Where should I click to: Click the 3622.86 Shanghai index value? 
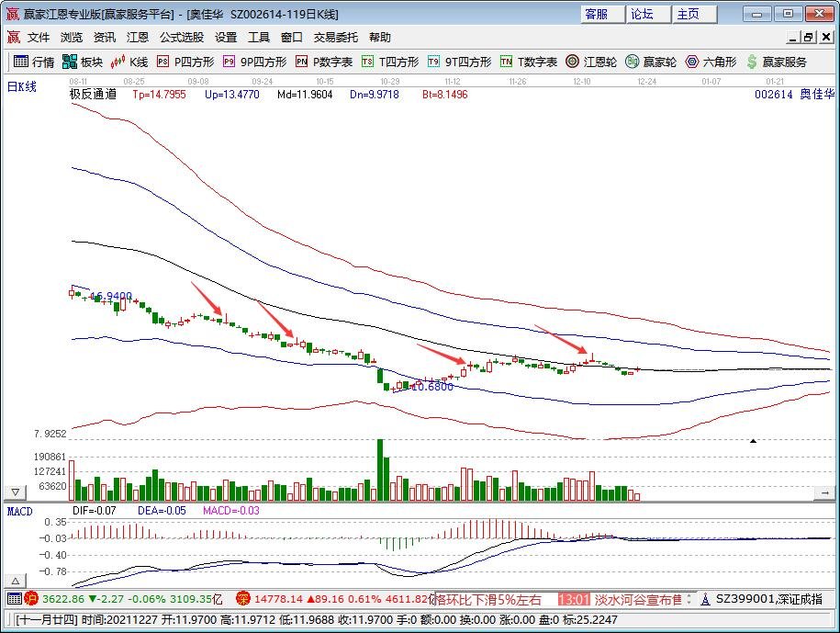(x=63, y=599)
